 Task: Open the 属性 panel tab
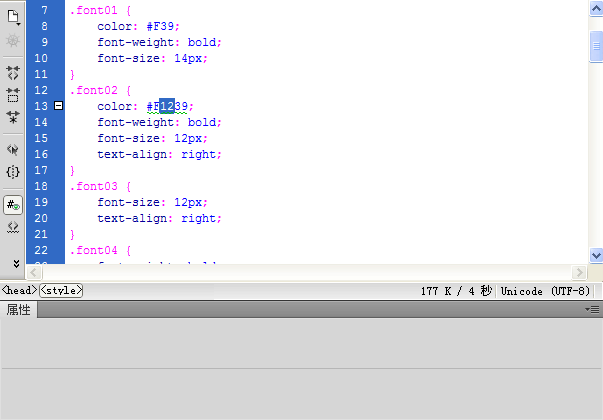[19, 310]
